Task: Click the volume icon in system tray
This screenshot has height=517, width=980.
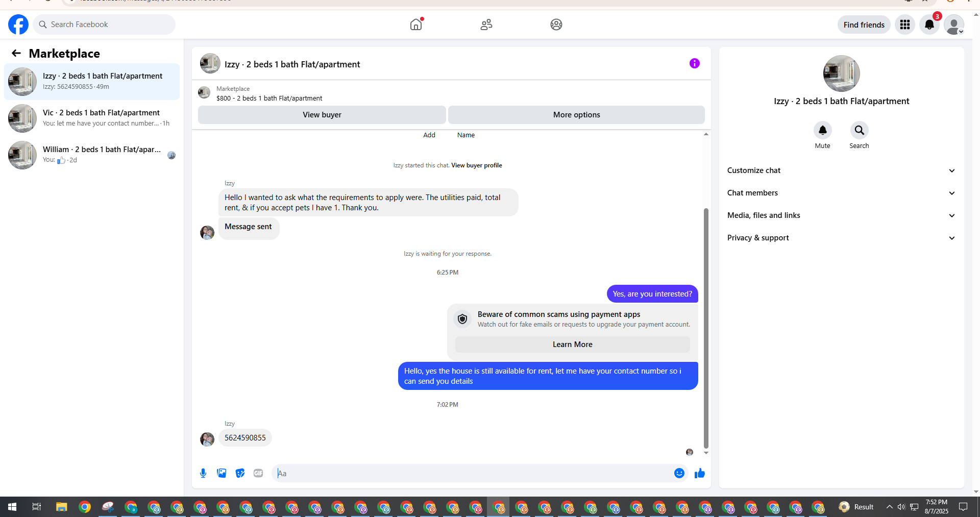Action: 901,507
